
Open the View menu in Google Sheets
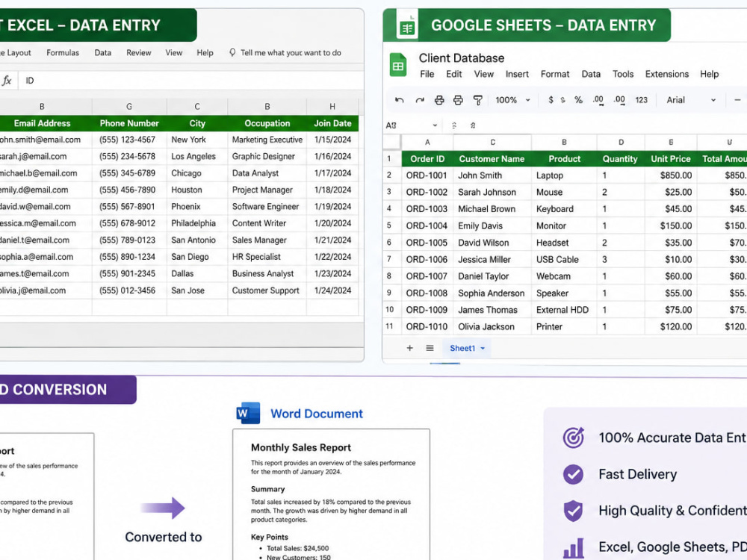pyautogui.click(x=483, y=74)
